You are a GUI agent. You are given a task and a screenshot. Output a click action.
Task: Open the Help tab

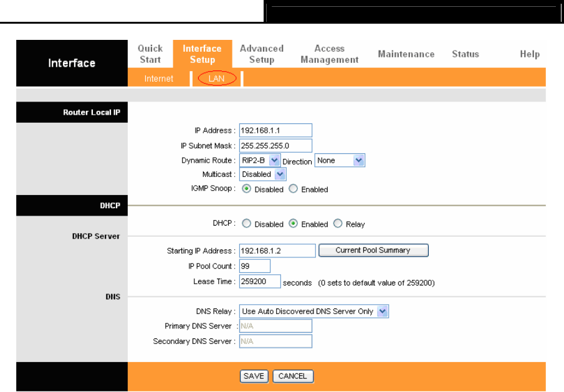[x=530, y=54]
